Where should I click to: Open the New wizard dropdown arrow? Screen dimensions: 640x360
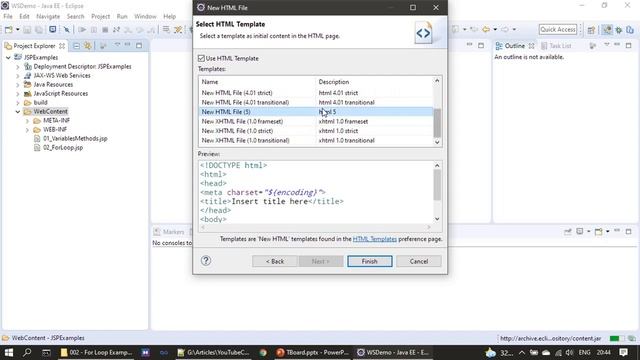[17, 29]
